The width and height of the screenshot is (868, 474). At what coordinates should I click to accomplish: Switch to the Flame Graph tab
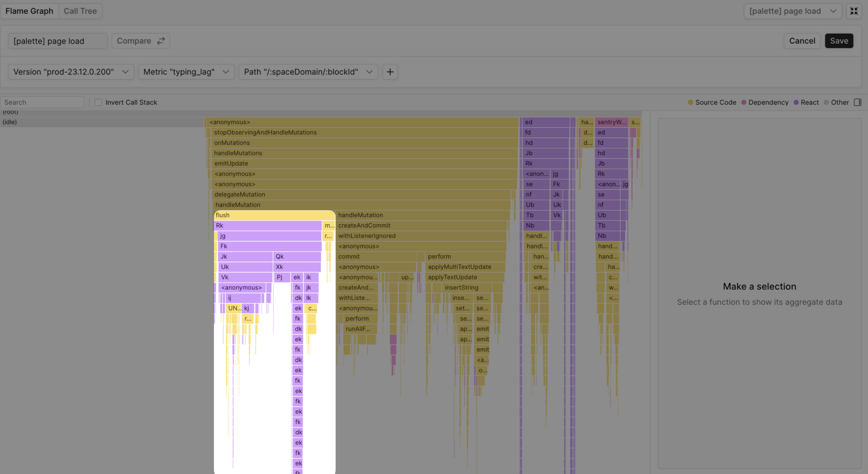(29, 11)
